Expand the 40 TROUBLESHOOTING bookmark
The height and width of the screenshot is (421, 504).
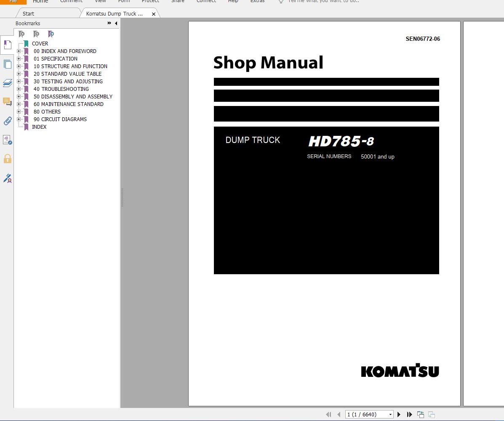(x=19, y=89)
